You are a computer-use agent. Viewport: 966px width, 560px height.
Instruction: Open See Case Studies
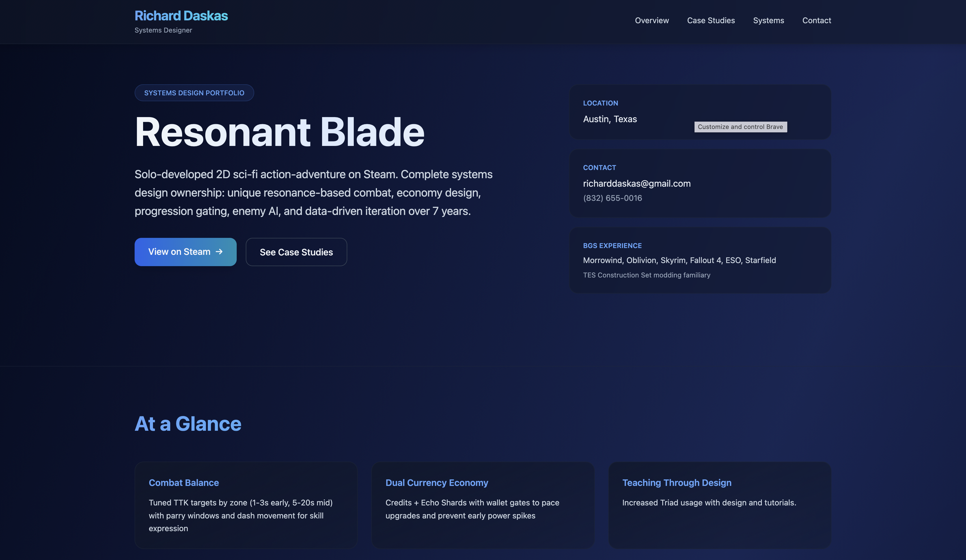pyautogui.click(x=296, y=252)
